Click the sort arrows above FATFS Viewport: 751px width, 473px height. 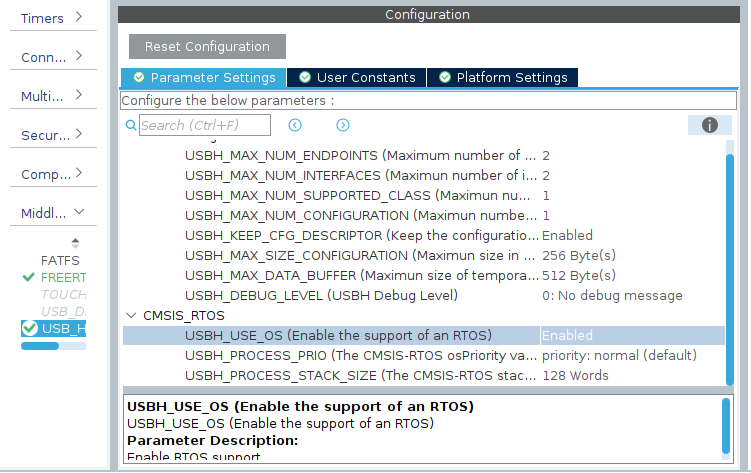point(75,243)
